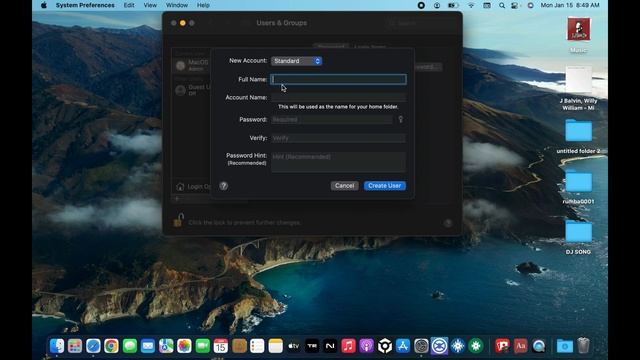Image resolution: width=640 pixels, height=360 pixels.
Task: Click the Full Name input field
Action: pos(338,79)
